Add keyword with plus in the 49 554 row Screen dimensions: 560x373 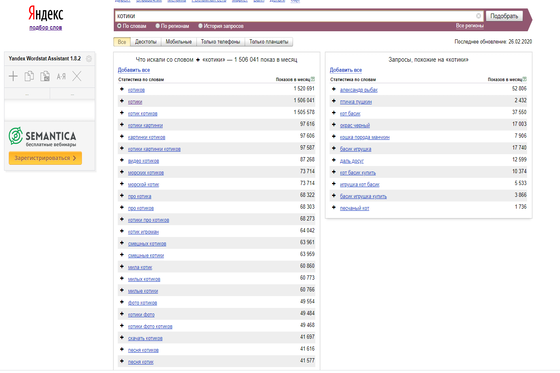122,302
